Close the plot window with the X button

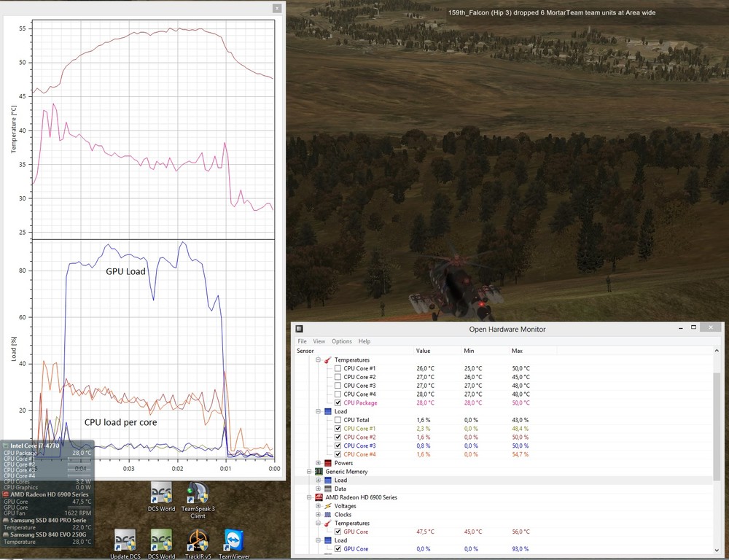pos(276,8)
